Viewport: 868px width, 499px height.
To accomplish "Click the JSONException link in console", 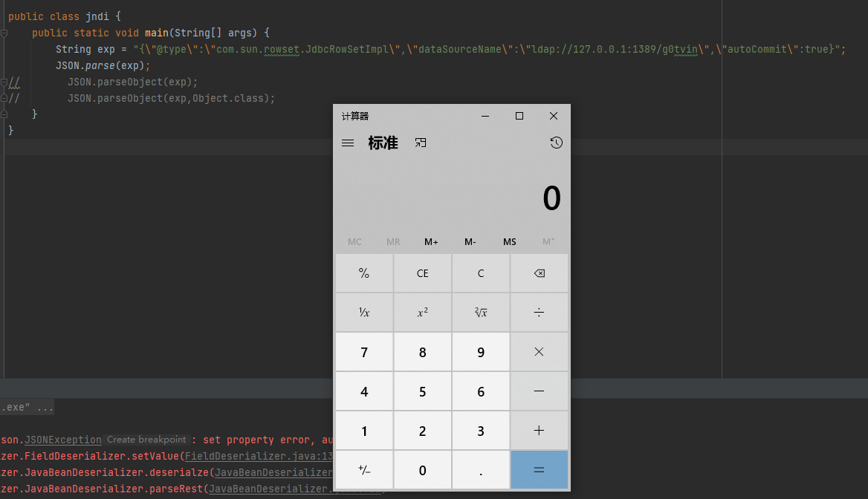I will [62, 440].
